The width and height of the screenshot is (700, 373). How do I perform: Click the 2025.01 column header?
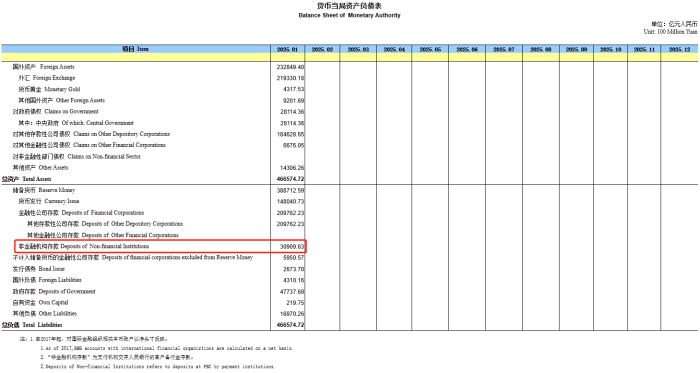click(x=288, y=49)
